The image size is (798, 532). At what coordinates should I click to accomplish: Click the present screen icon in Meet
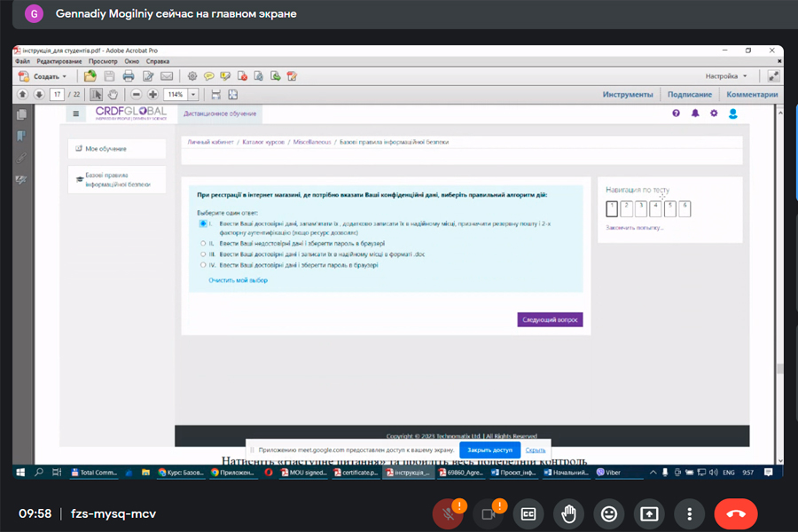tap(649, 513)
